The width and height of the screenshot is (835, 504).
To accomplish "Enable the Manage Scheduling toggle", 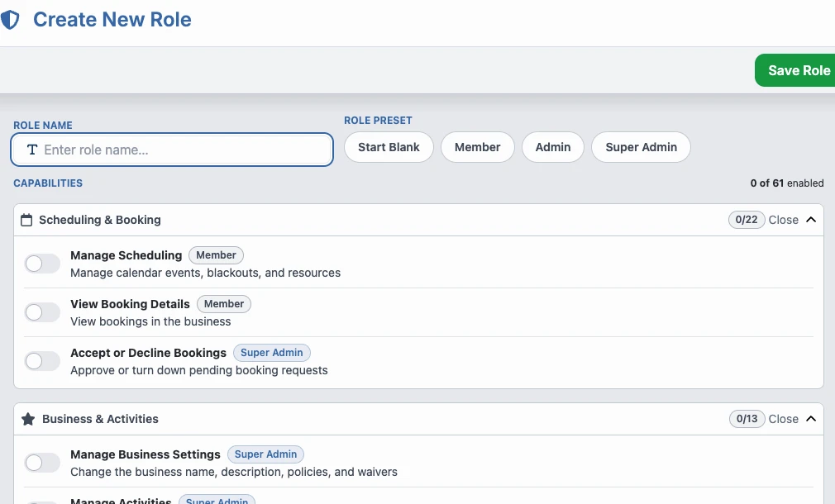I will (43, 264).
